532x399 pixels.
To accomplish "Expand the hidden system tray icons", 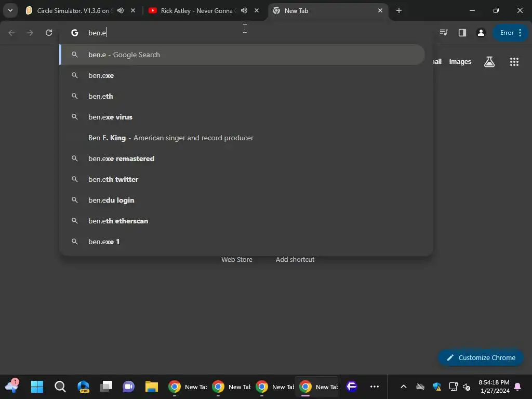I will click(x=403, y=387).
